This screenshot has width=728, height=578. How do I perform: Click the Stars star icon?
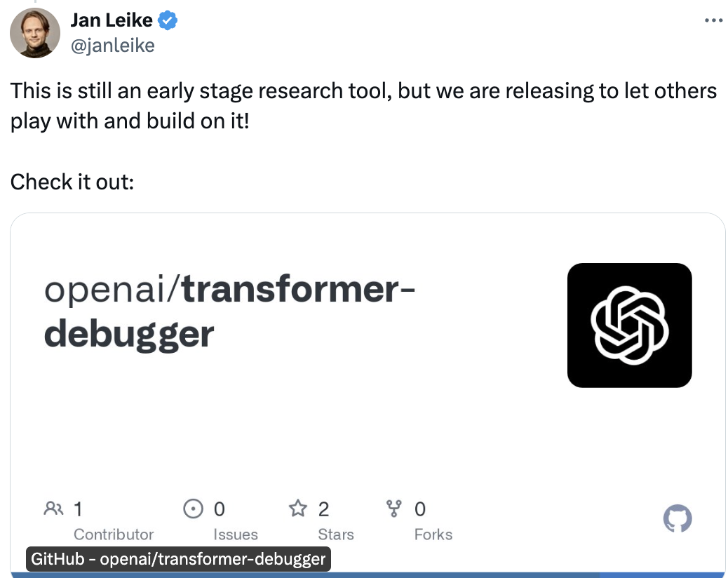299,508
